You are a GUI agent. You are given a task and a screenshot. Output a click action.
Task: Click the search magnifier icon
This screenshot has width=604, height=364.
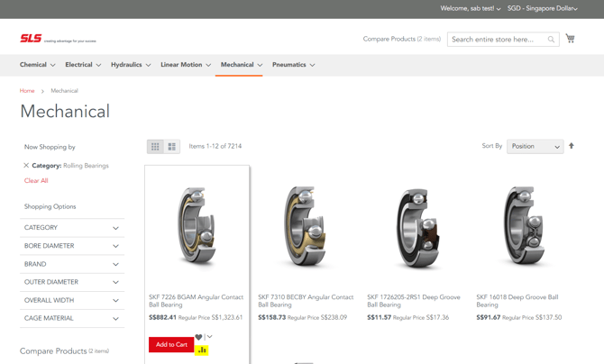[x=551, y=40]
